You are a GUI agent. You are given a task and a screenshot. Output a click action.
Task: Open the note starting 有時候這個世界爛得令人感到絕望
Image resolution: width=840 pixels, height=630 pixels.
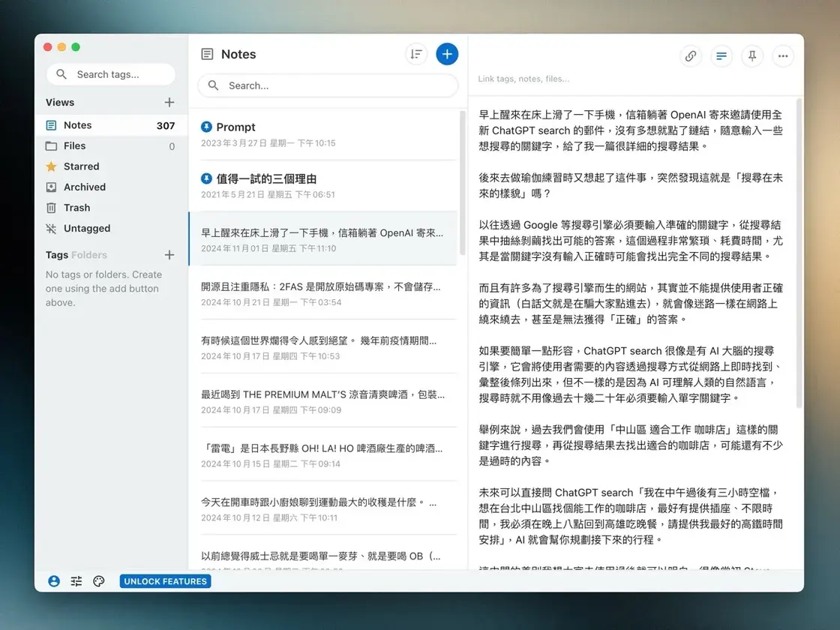pos(323,347)
